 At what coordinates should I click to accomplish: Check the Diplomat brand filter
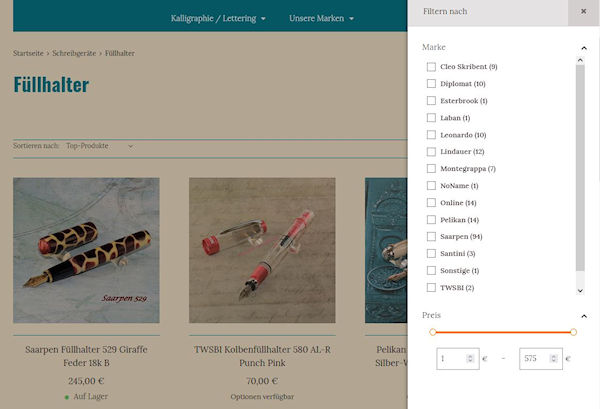[x=431, y=83]
